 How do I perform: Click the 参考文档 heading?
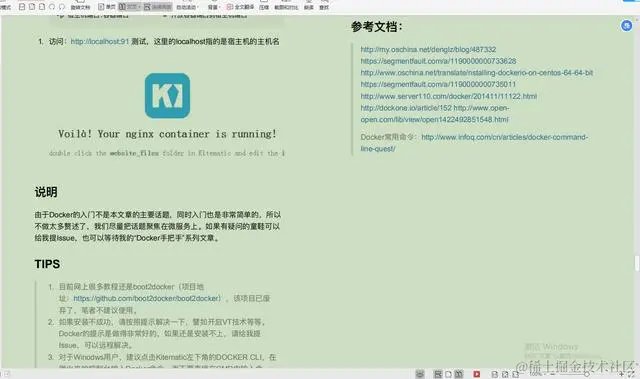pyautogui.click(x=377, y=27)
